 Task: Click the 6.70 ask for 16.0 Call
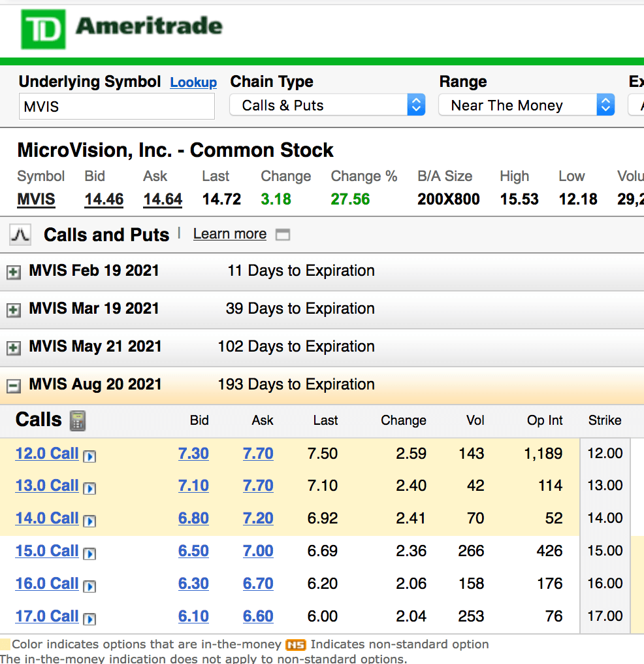pos(258,584)
